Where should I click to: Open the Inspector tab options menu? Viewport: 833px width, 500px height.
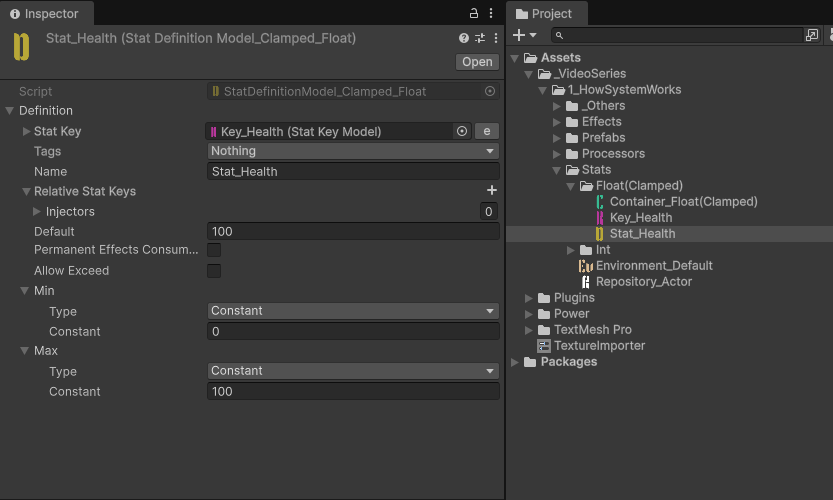coord(491,13)
